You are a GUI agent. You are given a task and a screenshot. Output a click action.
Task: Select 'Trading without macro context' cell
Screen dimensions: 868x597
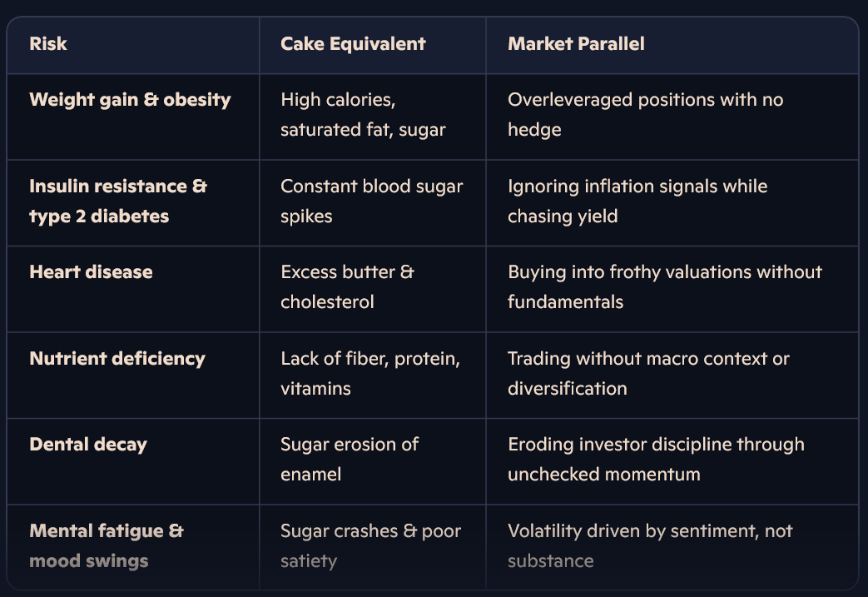tap(648, 374)
